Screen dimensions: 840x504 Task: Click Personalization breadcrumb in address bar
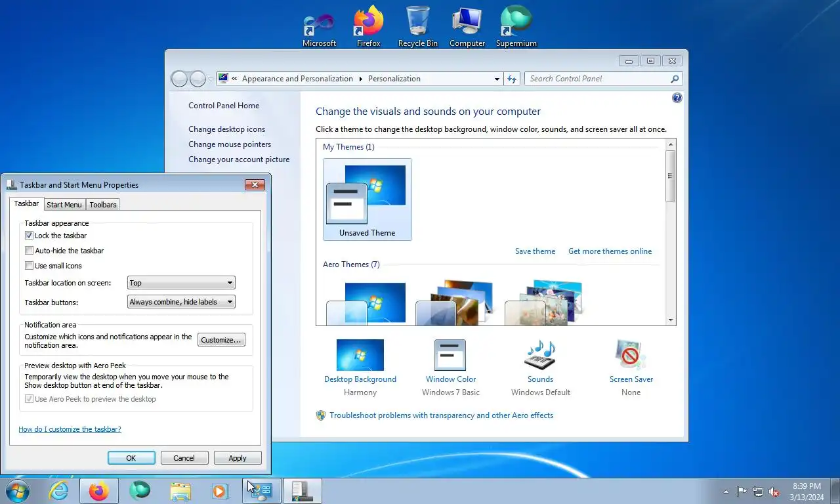[x=394, y=79]
